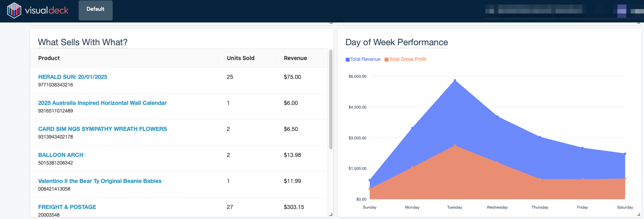Image resolution: width=644 pixels, height=219 pixels.
Task: Click units sold value 27
Action: point(230,207)
